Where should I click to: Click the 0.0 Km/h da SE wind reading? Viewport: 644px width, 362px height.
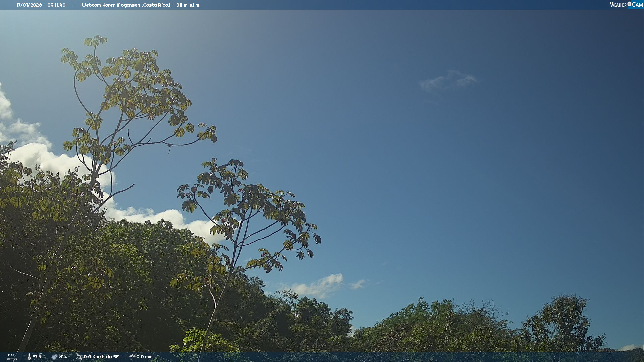[101, 357]
